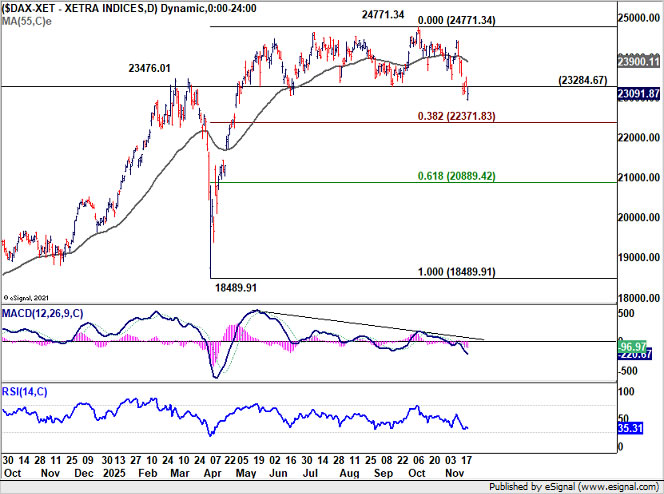Click the Apr month label on time axis
Viewport: 664px width, 494px height.
(213, 473)
